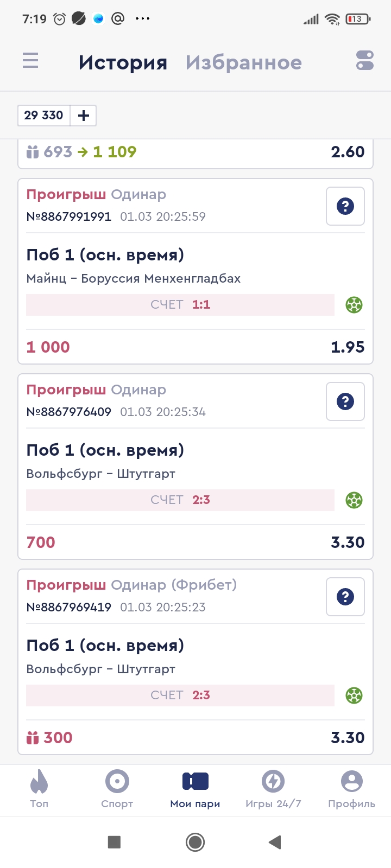Tap the football icon on the freebet card
391x868 pixels.
coord(354,695)
